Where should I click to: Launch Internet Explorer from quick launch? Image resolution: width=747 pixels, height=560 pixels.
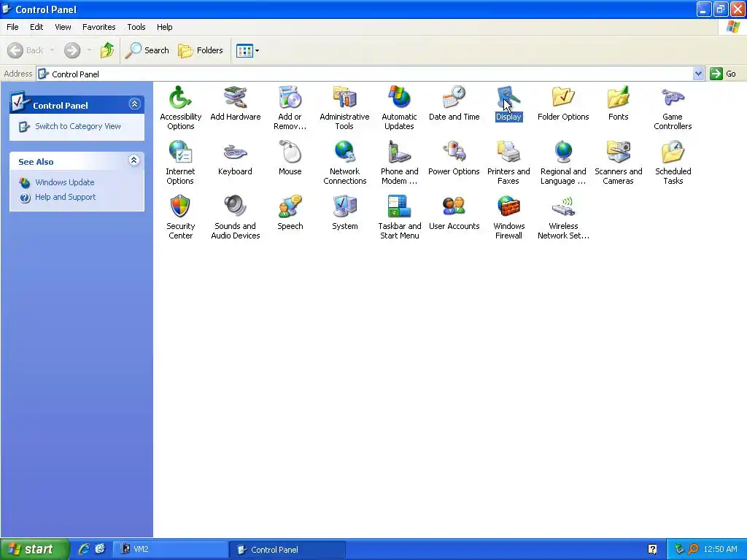[84, 549]
